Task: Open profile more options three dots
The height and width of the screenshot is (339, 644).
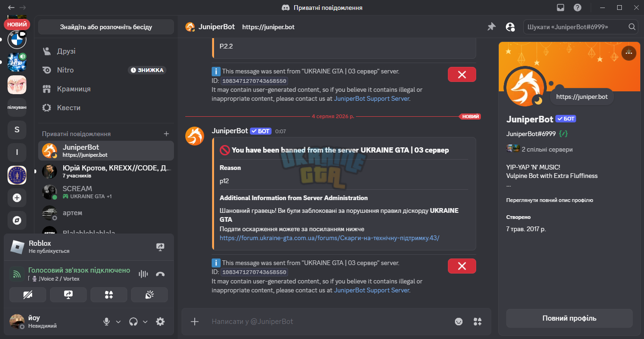Action: click(628, 53)
